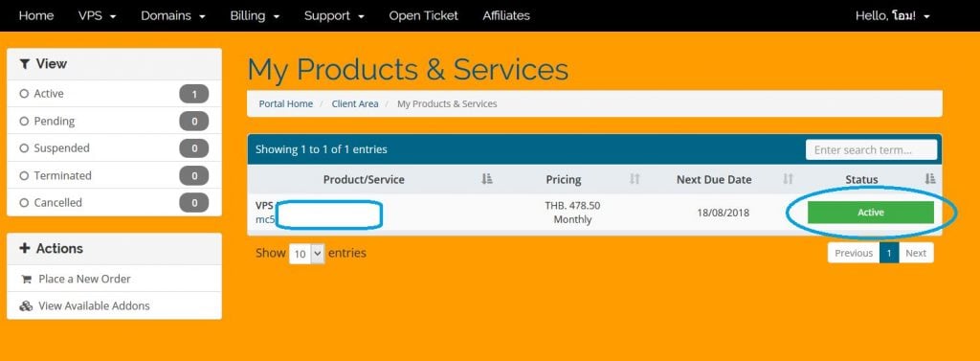Expand the Domains menu
This screenshot has height=361, width=980.
click(173, 15)
